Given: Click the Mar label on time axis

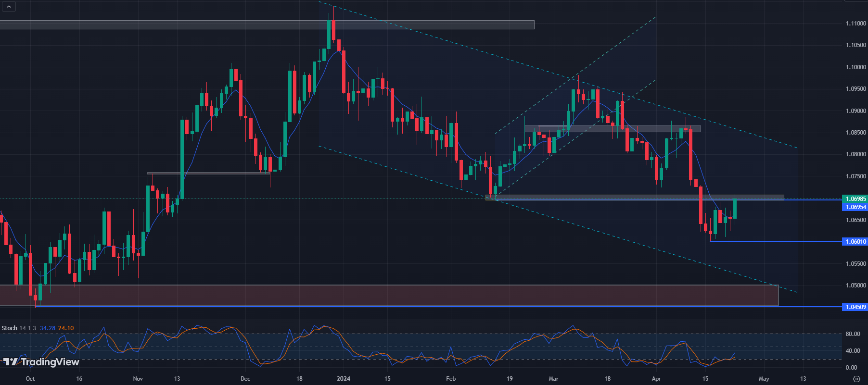Looking at the screenshot, I should pos(554,379).
